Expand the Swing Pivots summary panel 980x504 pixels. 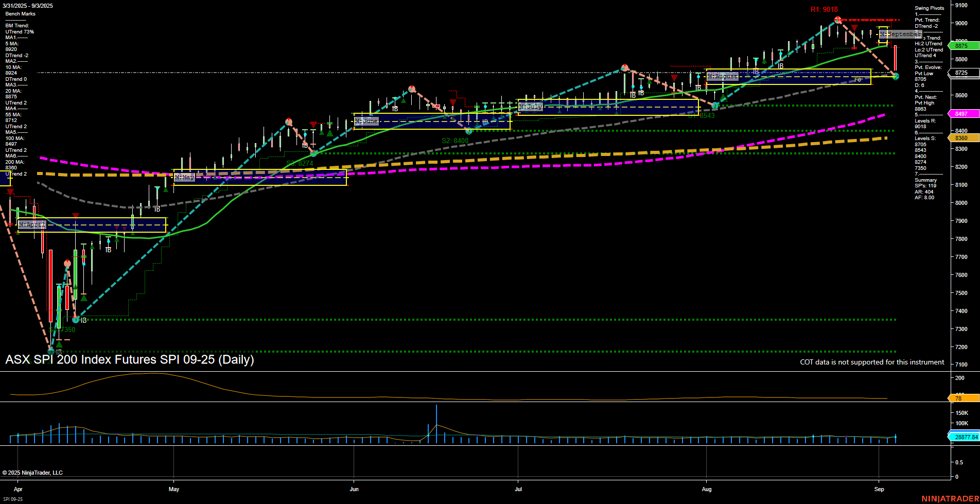click(x=930, y=8)
